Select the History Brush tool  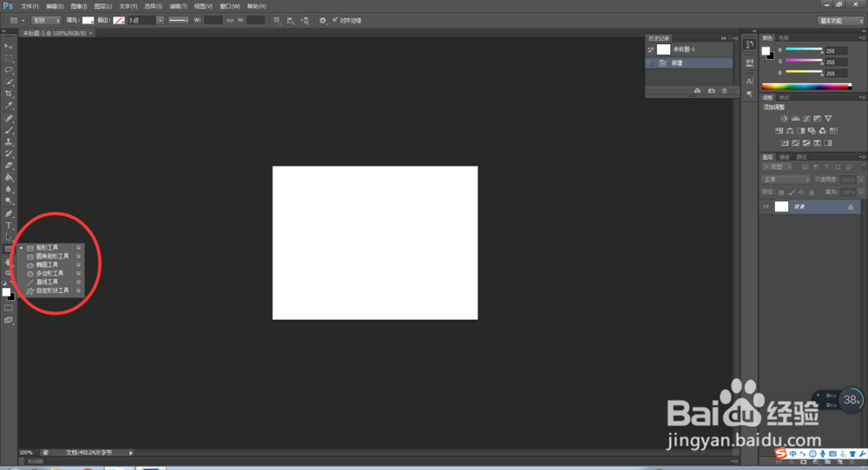click(x=9, y=153)
